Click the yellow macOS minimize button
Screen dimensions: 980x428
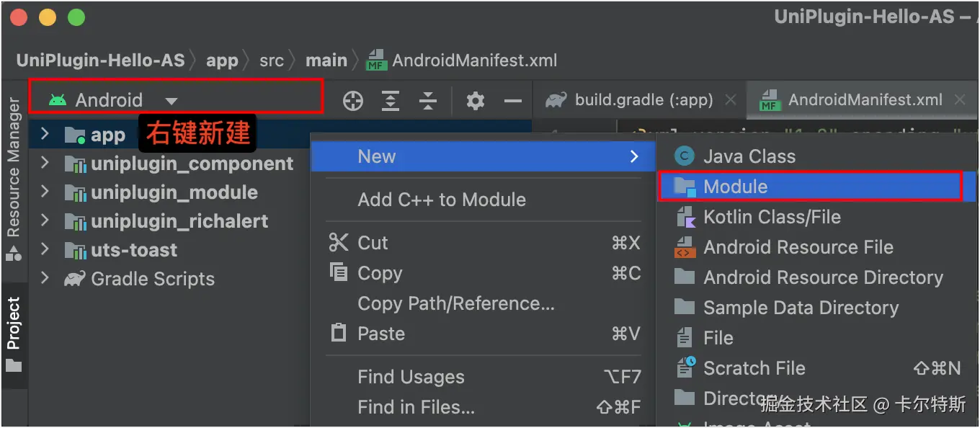(x=48, y=18)
